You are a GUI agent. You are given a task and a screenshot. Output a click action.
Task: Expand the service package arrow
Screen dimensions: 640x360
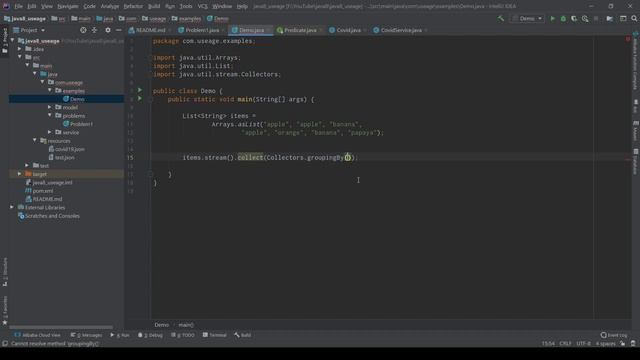50,132
